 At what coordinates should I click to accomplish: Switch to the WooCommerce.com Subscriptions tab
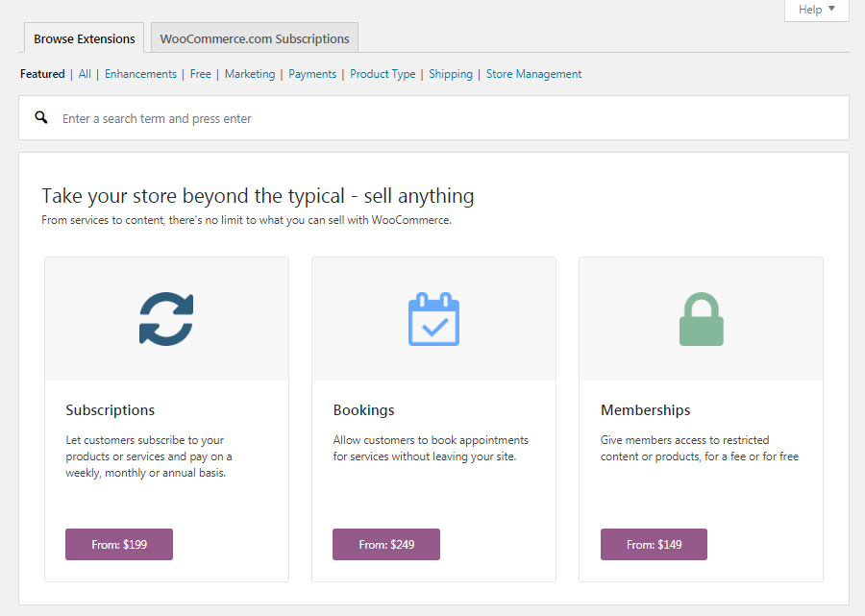(x=254, y=38)
